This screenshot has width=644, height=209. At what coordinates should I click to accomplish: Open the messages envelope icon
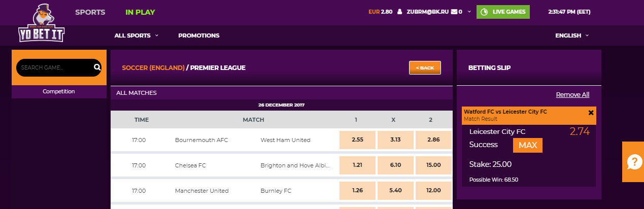pyautogui.click(x=454, y=12)
